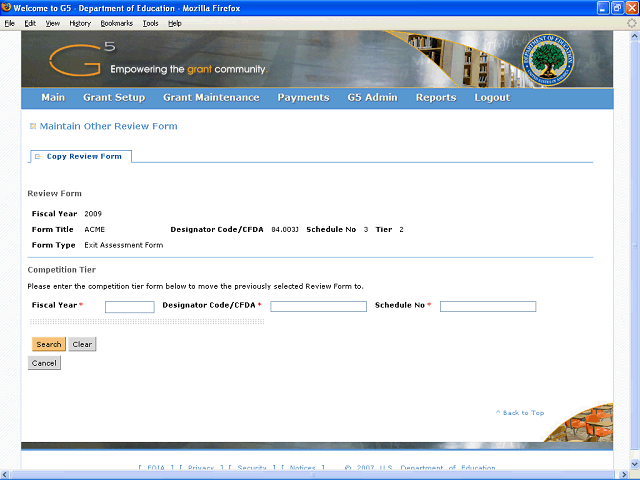The image size is (640, 480).
Task: Open the Reports menu
Action: pos(436,98)
